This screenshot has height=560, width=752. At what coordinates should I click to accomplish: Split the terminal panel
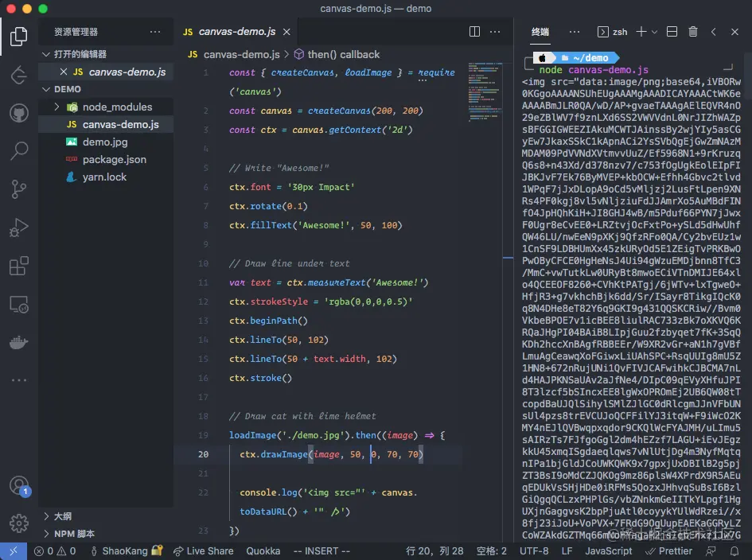pos(672,32)
